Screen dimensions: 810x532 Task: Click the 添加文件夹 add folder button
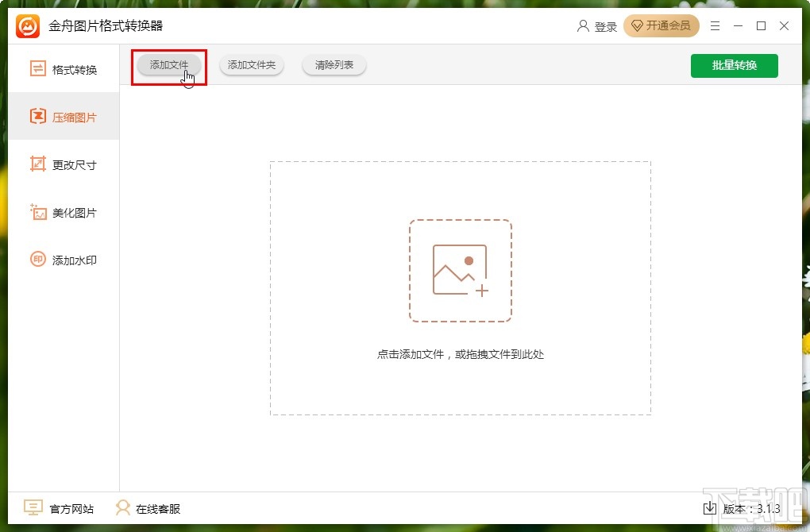pyautogui.click(x=251, y=66)
